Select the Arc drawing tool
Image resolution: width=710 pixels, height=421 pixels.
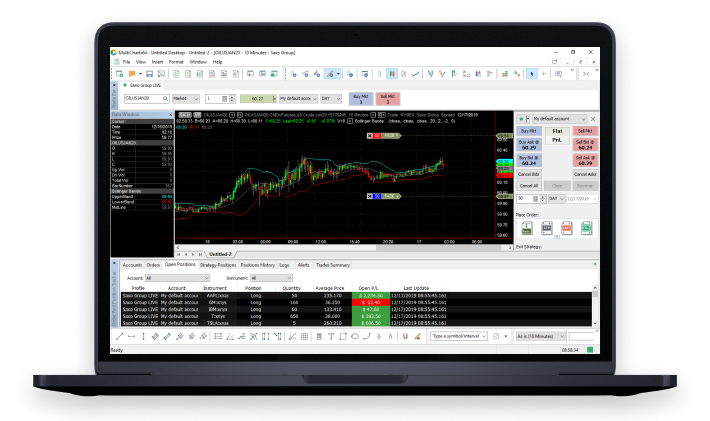point(367,336)
